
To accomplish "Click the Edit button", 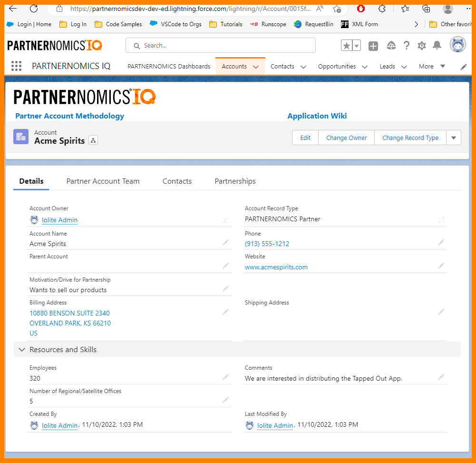I will pyautogui.click(x=305, y=138).
